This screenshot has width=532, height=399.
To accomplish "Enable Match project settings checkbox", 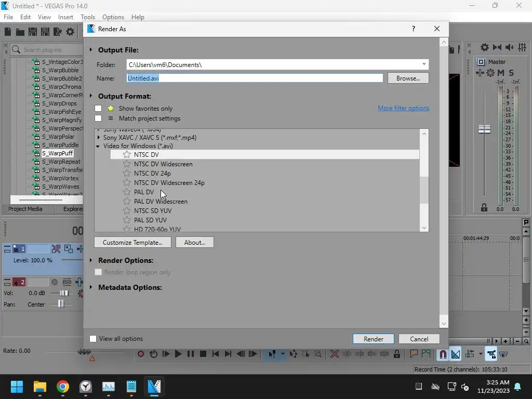I will coord(98,118).
